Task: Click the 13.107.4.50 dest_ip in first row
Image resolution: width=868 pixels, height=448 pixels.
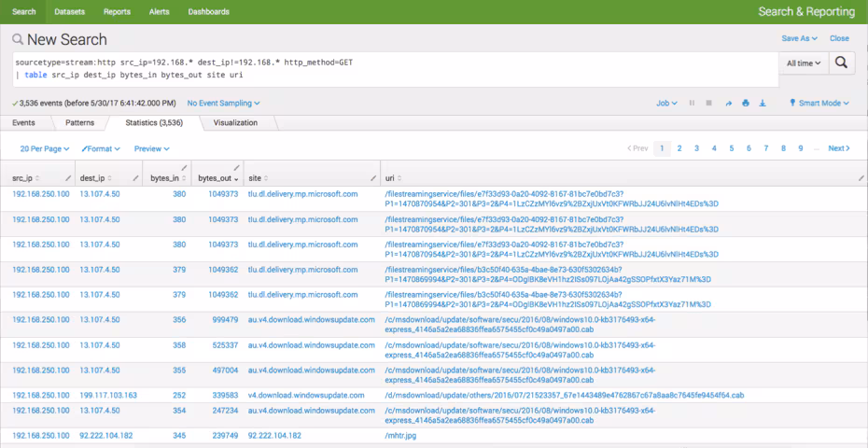Action: point(100,194)
